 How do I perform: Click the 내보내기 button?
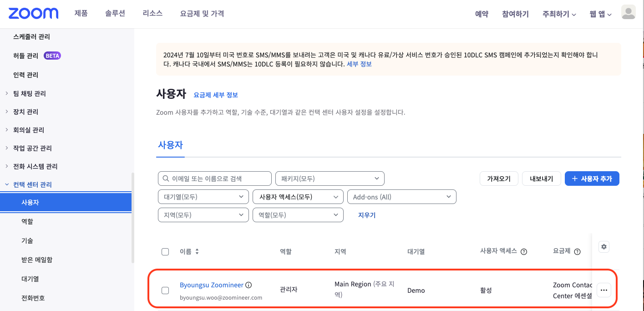(541, 178)
